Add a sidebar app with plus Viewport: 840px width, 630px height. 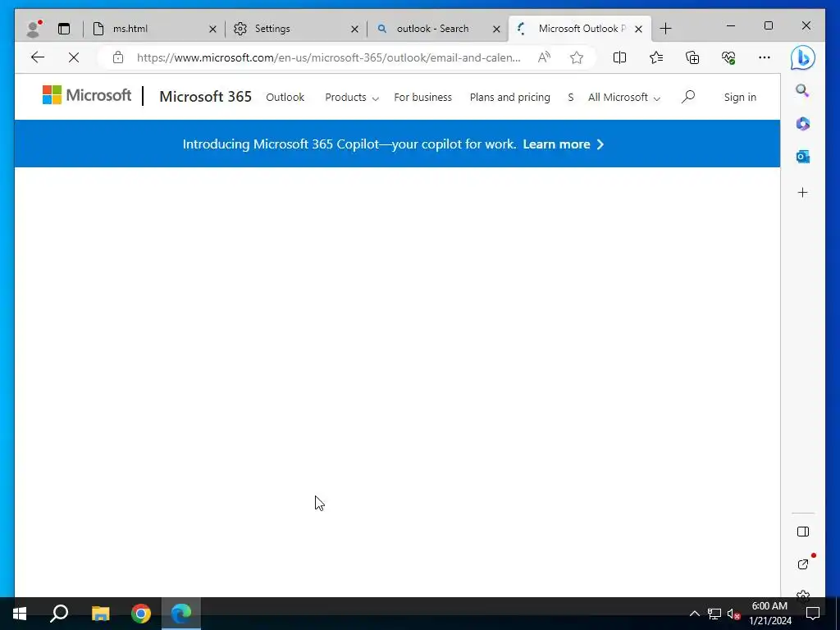click(802, 192)
